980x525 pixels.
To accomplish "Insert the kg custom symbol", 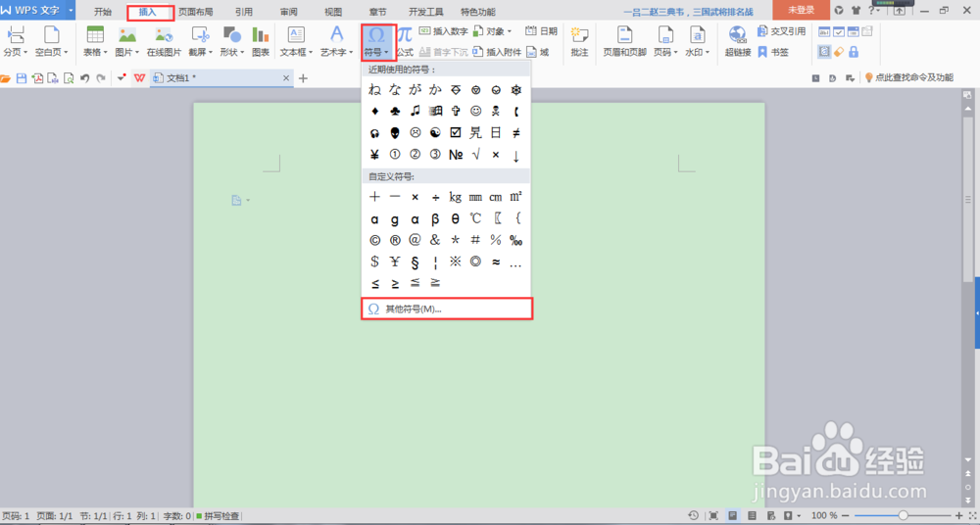I will (456, 197).
